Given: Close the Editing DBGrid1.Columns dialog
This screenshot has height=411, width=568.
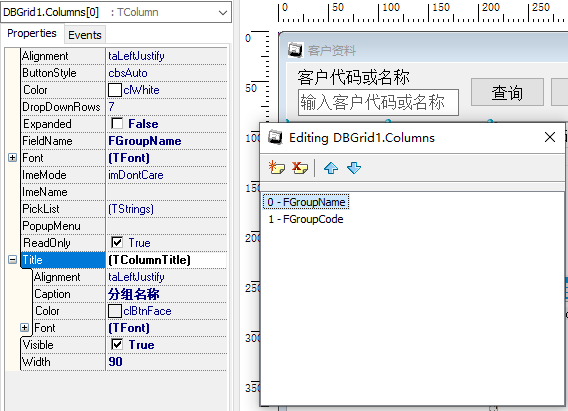Looking at the screenshot, I should point(550,137).
